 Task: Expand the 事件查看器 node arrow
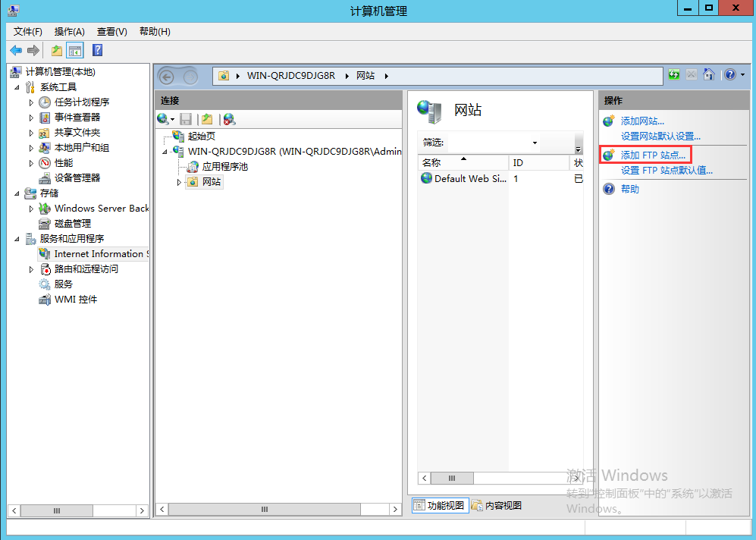(31, 118)
